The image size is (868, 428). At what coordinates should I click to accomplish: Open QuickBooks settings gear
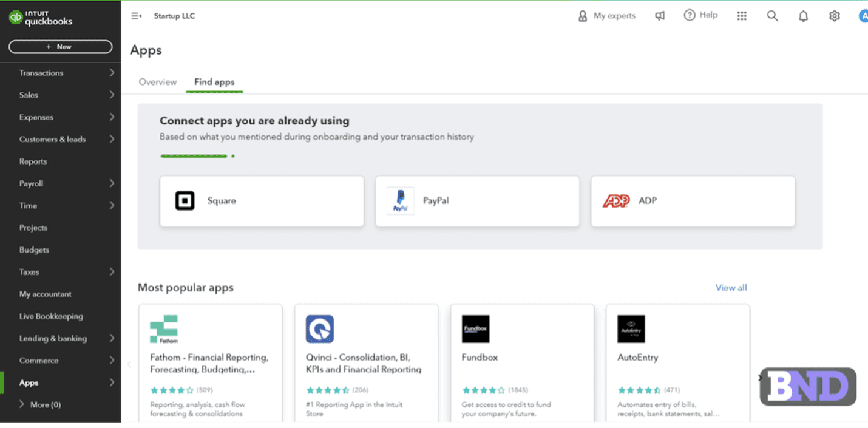834,16
